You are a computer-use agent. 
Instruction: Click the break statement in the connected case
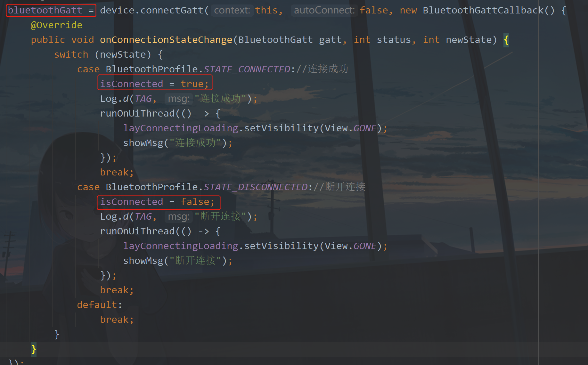coord(115,172)
